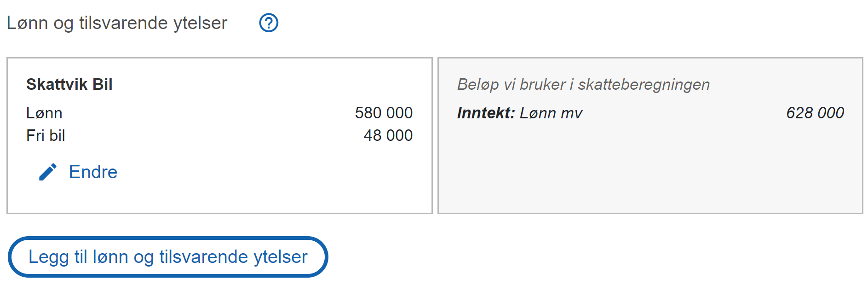Click Endre to edit Skattvik Bil
The height and width of the screenshot is (285, 868).
click(93, 172)
